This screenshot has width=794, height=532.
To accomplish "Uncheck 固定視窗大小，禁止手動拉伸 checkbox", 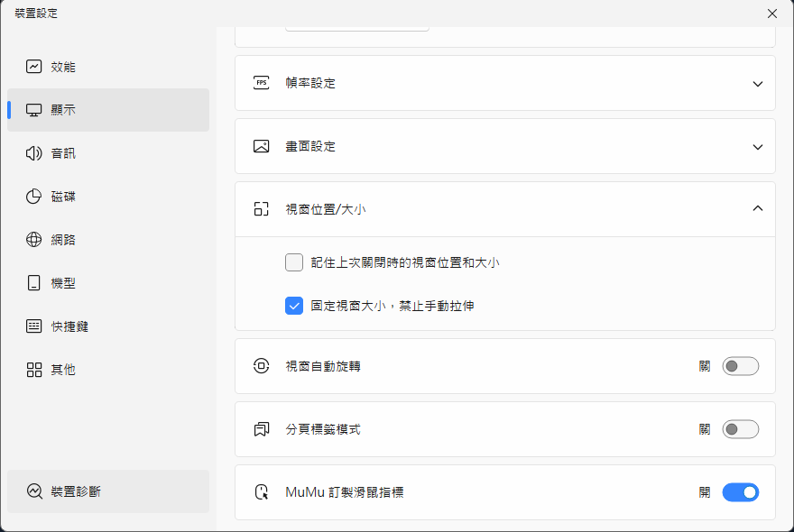I will (294, 306).
